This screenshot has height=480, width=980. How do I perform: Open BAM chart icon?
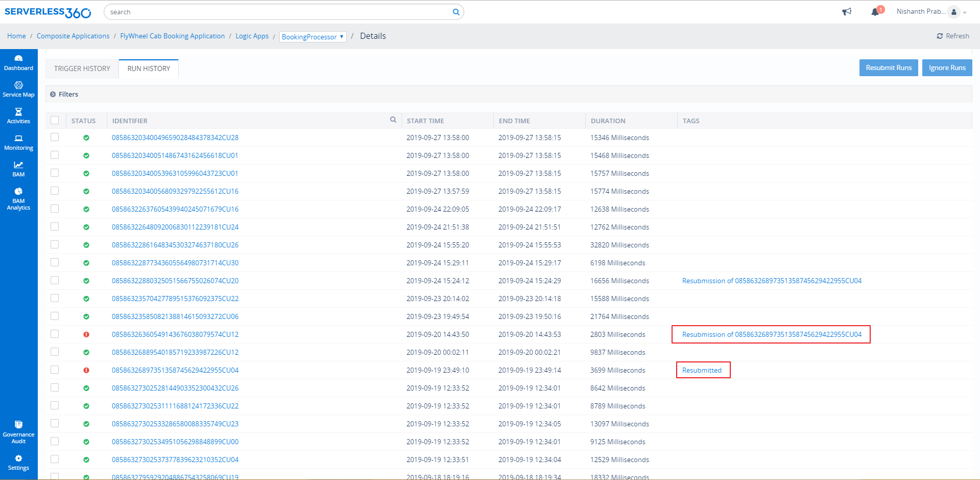tap(18, 165)
